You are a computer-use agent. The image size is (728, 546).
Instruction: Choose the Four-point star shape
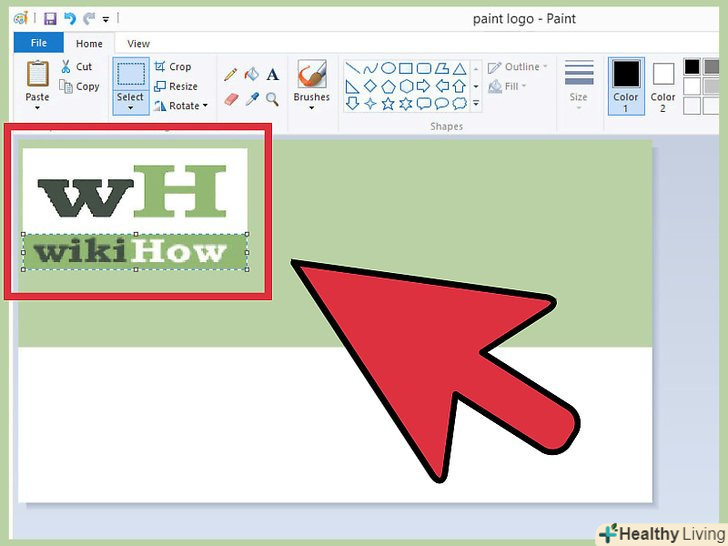pos(370,103)
